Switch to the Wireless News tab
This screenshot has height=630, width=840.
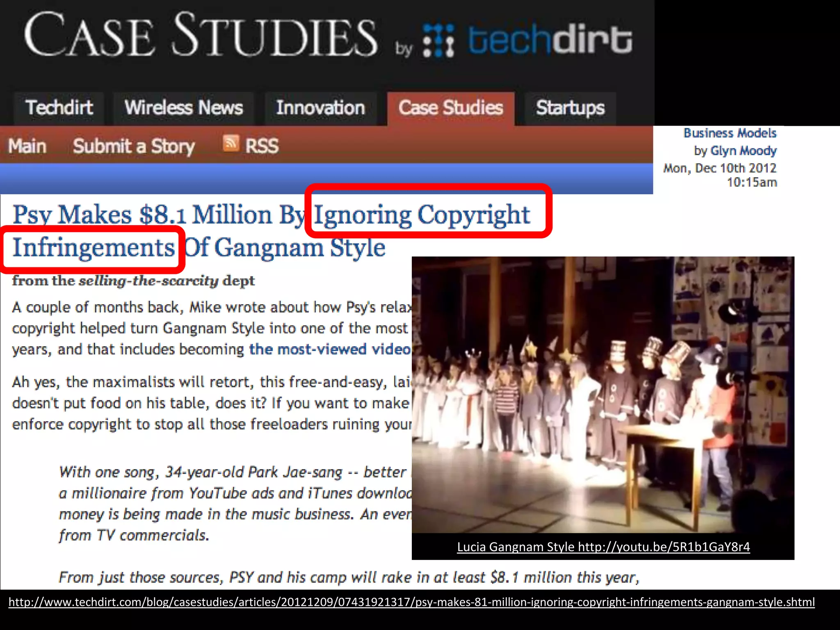point(183,108)
